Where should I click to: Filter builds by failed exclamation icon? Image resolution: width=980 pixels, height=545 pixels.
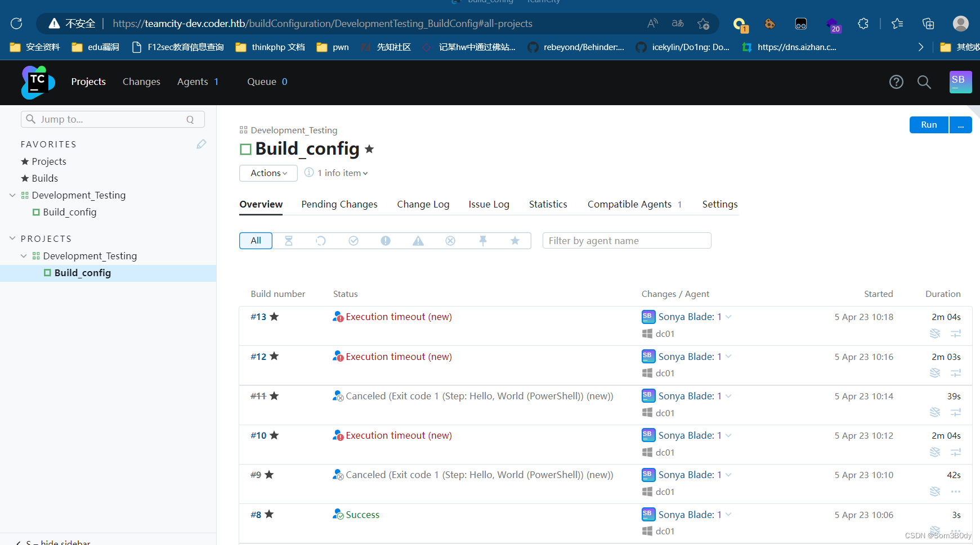(x=386, y=241)
